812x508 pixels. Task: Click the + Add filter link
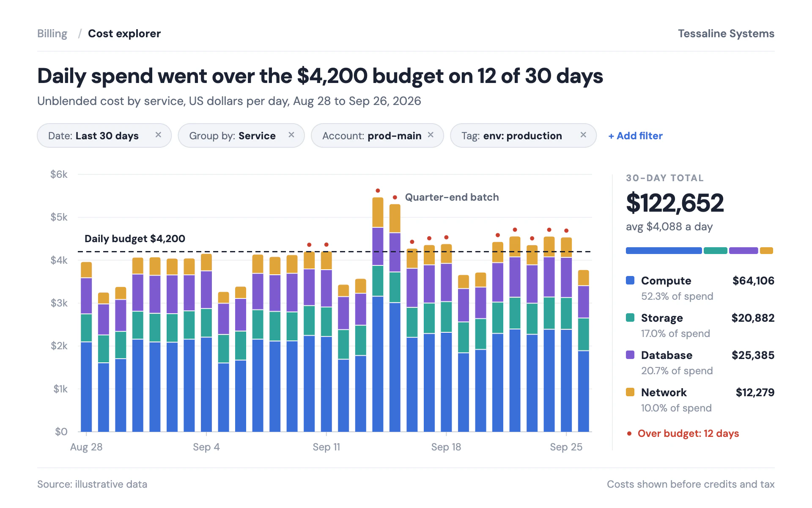click(x=635, y=136)
